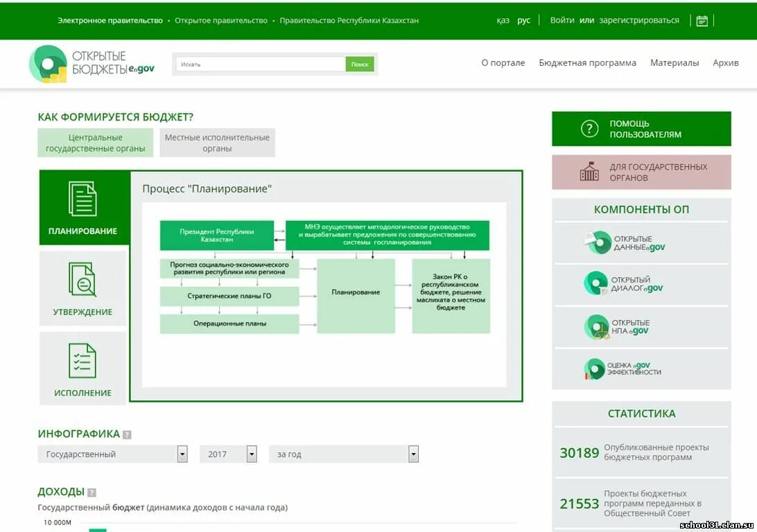Image resolution: width=757 pixels, height=532 pixels.
Task: Open the 2017 year dropdown
Action: coord(228,454)
